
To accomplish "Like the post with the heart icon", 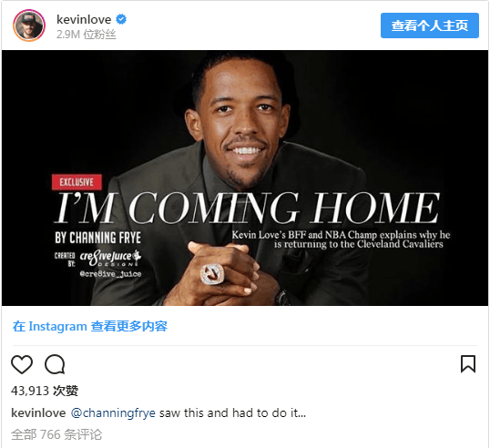I will coord(22,364).
